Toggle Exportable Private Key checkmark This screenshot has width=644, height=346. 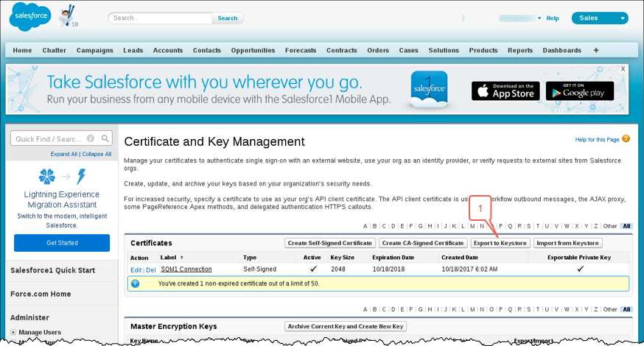(x=579, y=269)
